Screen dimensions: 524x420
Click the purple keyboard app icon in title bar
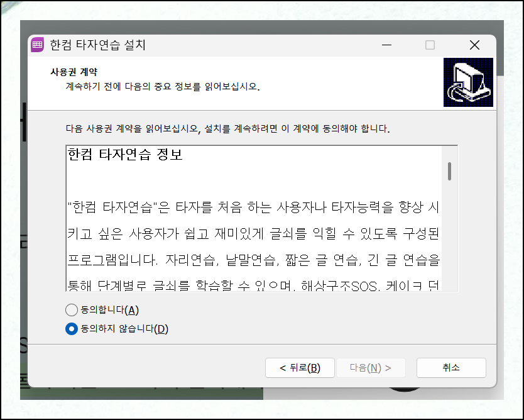click(38, 45)
